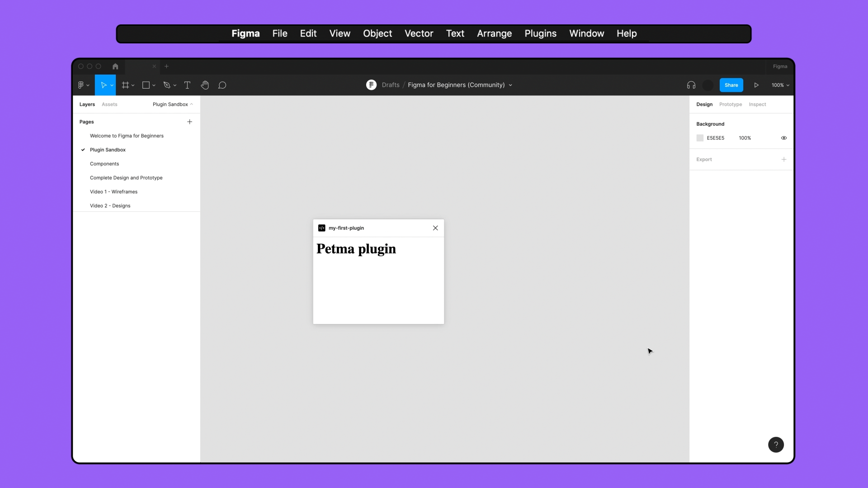This screenshot has width=868, height=488.
Task: Add a new page with plus icon
Action: [189, 122]
